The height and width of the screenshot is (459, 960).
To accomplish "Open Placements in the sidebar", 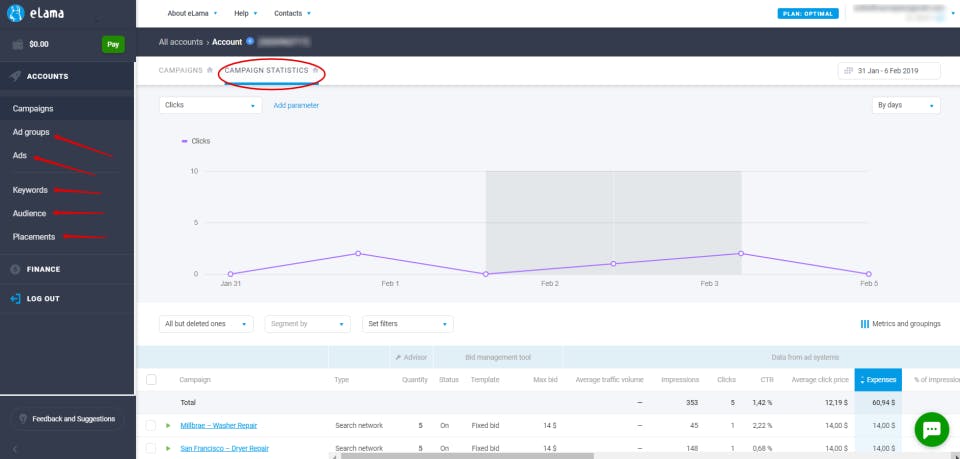I will point(34,236).
